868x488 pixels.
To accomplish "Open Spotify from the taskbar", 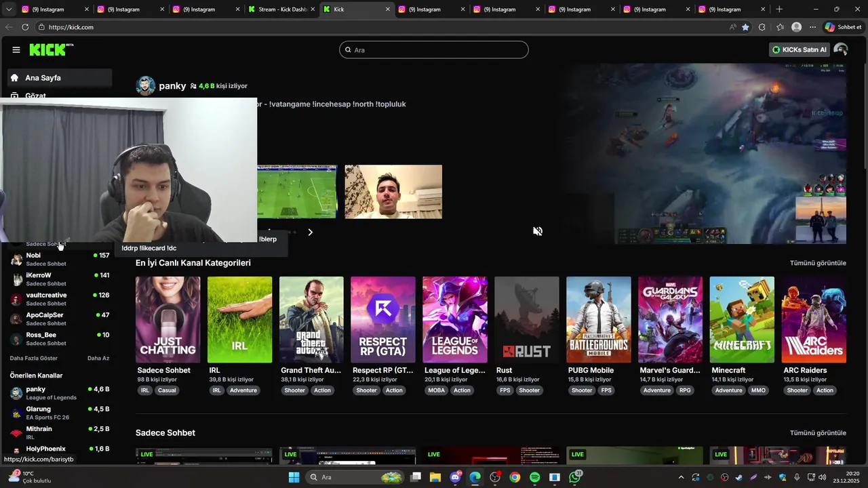I will (x=535, y=477).
